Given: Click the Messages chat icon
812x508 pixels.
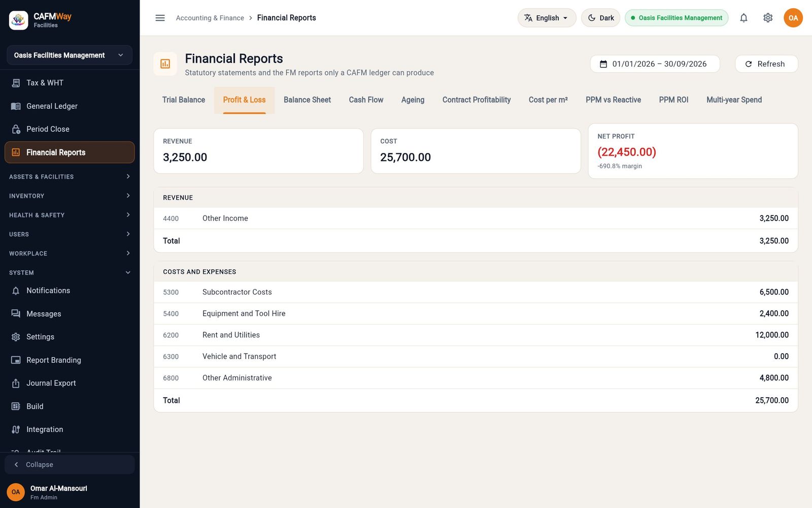Looking at the screenshot, I should click(x=16, y=314).
